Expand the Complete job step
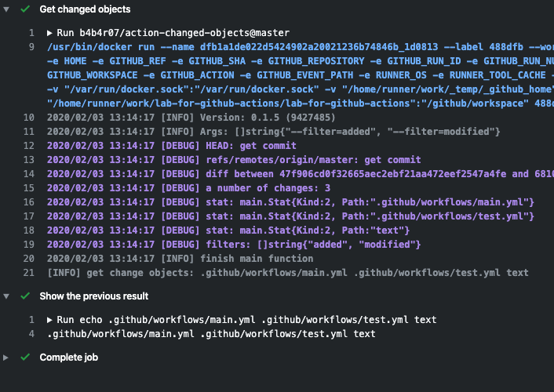554x392 pixels. coord(6,358)
